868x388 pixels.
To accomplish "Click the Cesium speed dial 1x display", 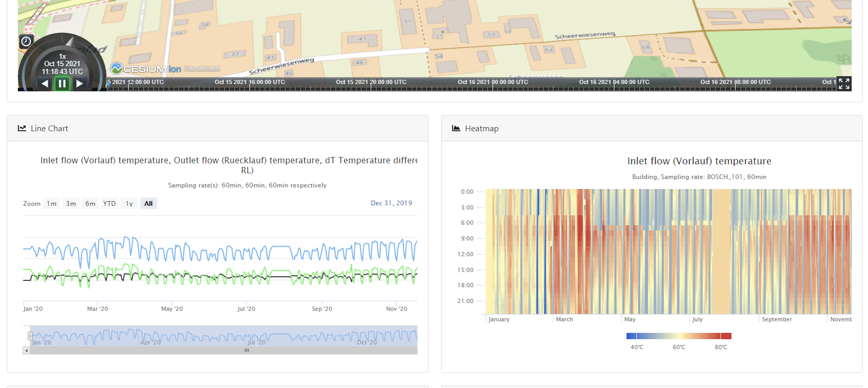I will tap(62, 57).
